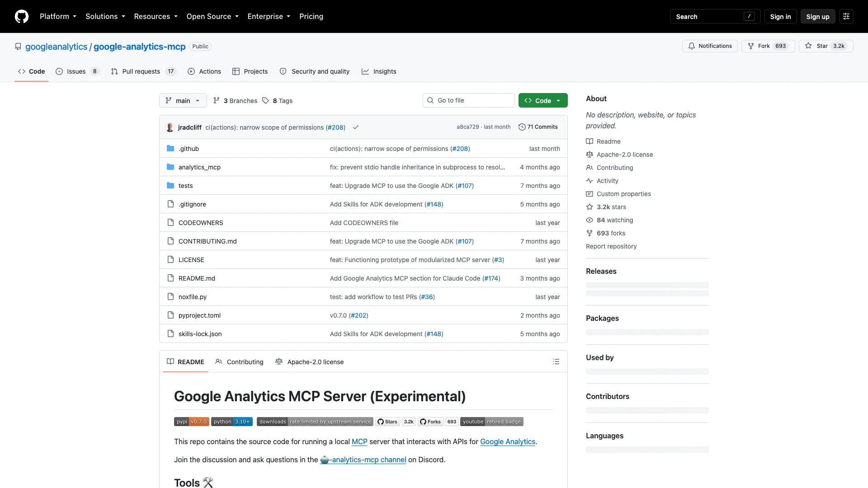The width and height of the screenshot is (868, 488).
Task: Fork the repository
Action: click(x=768, y=46)
